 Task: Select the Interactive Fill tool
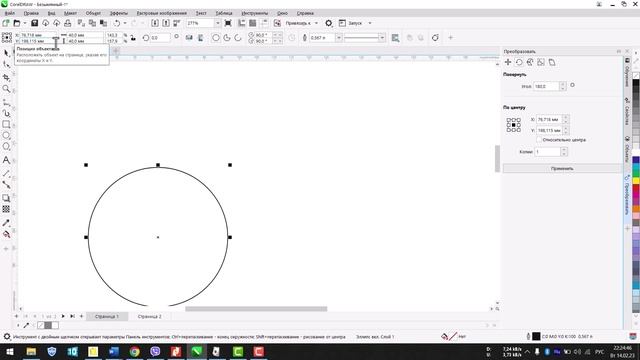point(6,234)
